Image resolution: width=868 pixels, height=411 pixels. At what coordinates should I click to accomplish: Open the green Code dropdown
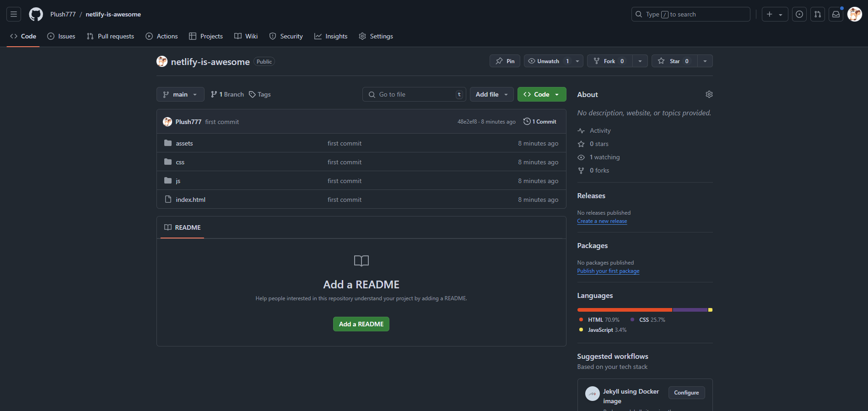coord(542,94)
